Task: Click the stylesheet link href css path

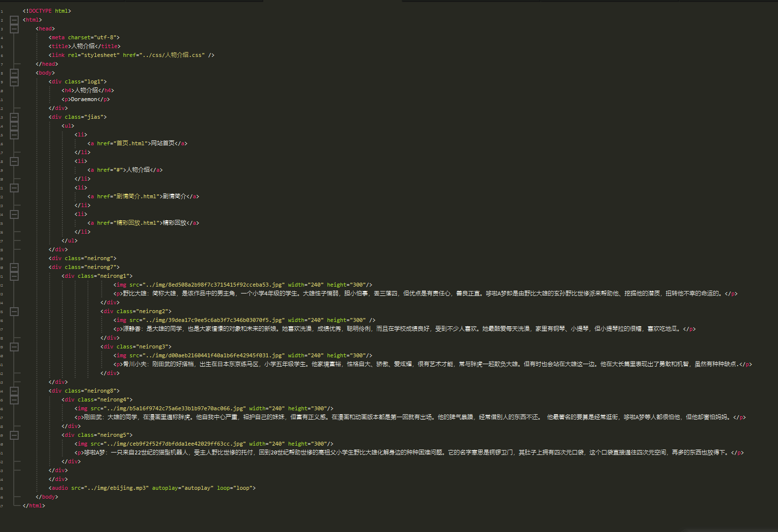Action: click(172, 55)
